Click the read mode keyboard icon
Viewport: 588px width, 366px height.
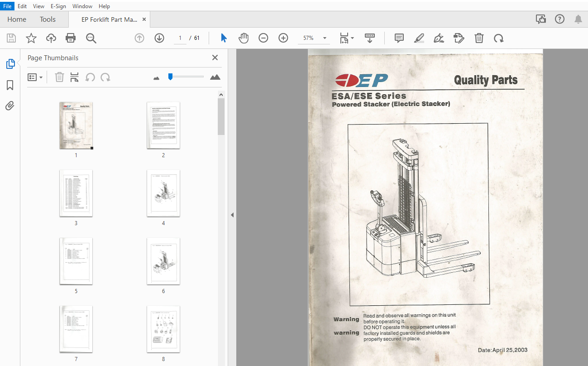coord(370,38)
